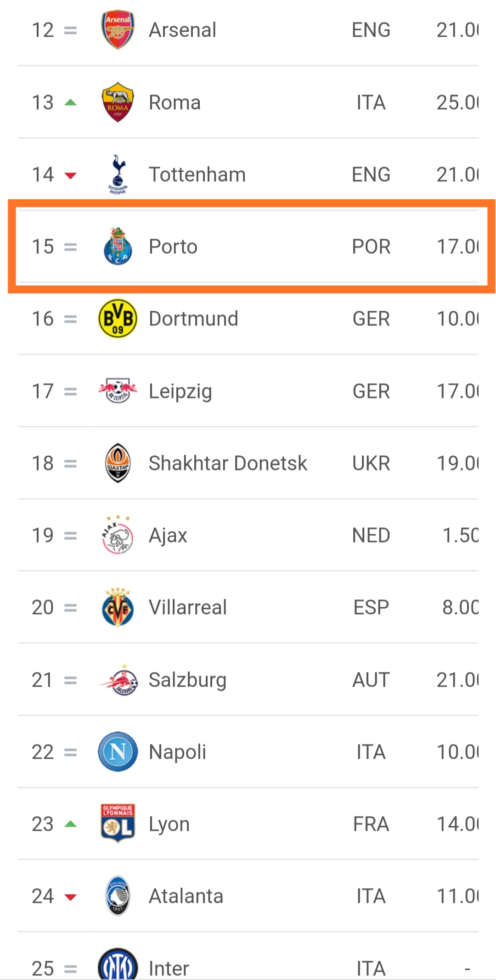The image size is (496, 980).
Task: Tap the Dortmund BVB logo
Action: pyautogui.click(x=118, y=319)
